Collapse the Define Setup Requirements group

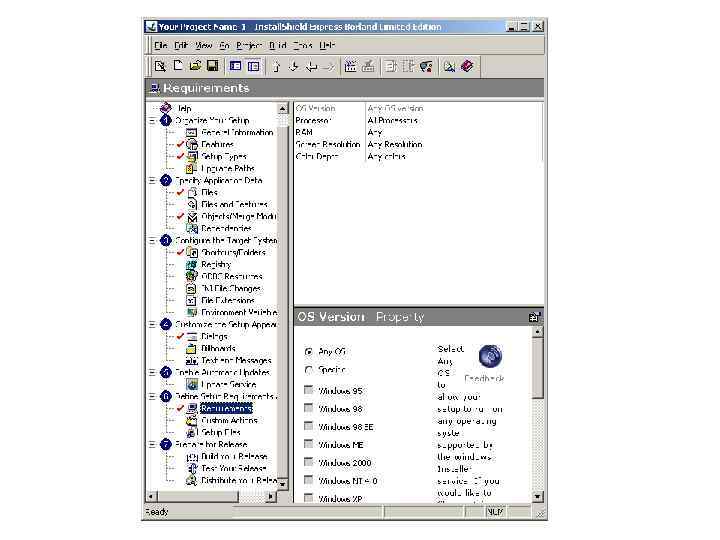click(152, 396)
